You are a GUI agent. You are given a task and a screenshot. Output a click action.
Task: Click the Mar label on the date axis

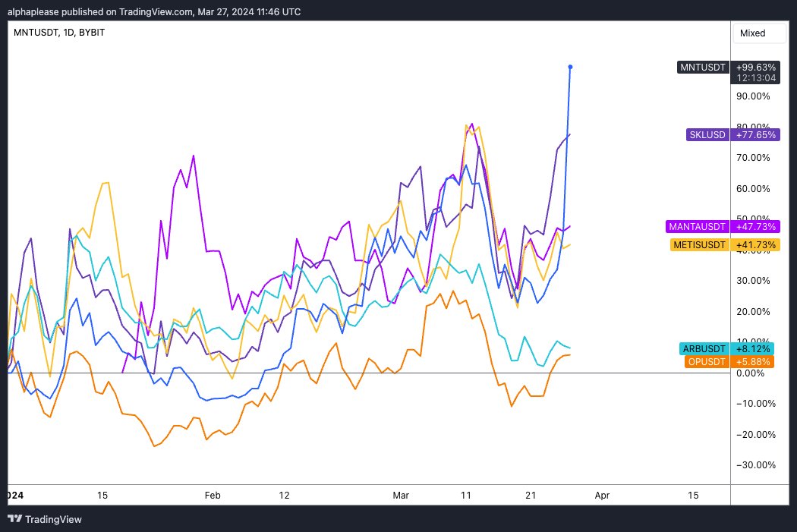401,496
